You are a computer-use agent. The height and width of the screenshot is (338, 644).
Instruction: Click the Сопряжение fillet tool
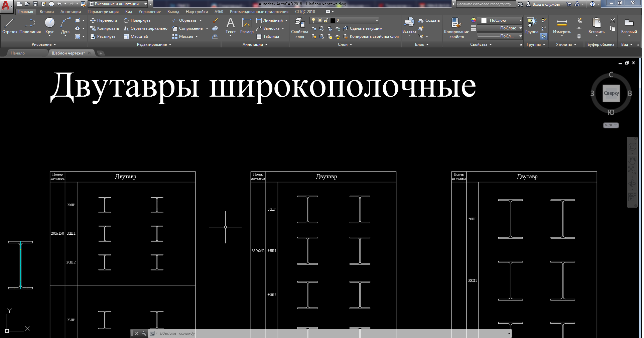(x=187, y=28)
